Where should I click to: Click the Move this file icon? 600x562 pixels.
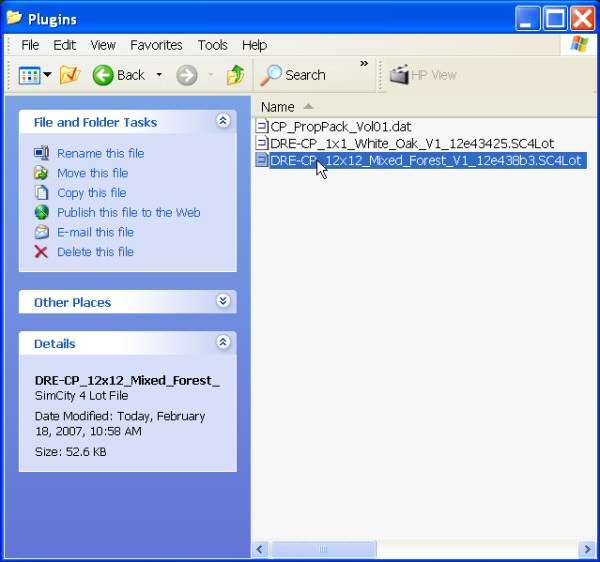[x=41, y=173]
